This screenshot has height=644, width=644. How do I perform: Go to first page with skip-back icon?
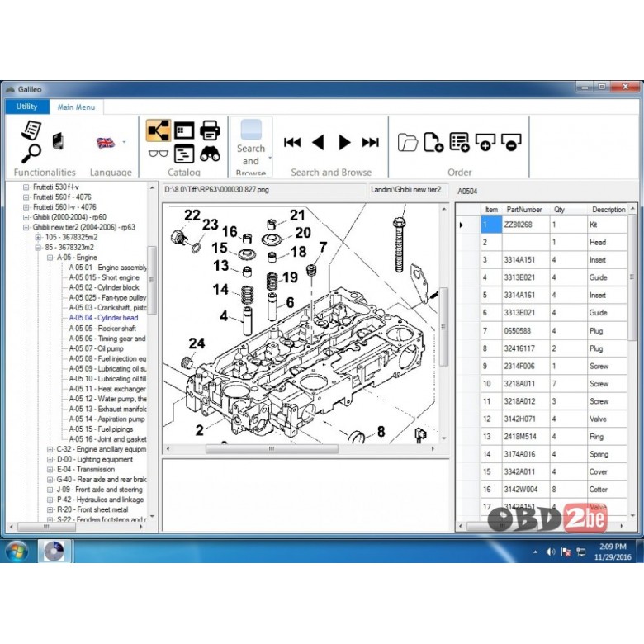[x=292, y=143]
